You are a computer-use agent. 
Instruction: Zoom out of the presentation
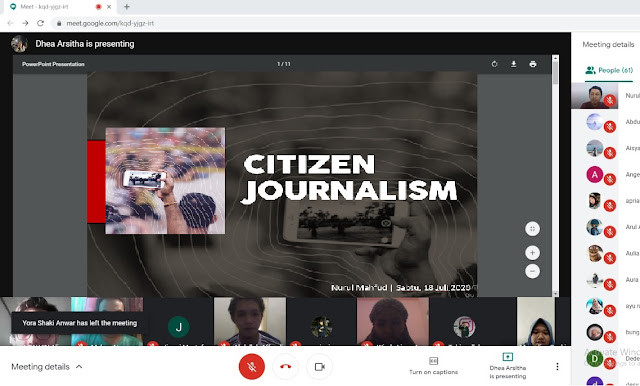532,271
